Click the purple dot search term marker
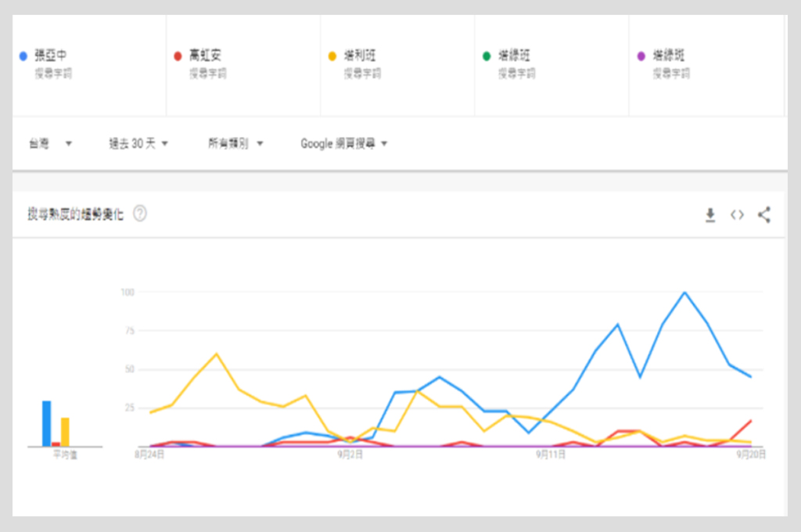 click(x=641, y=56)
